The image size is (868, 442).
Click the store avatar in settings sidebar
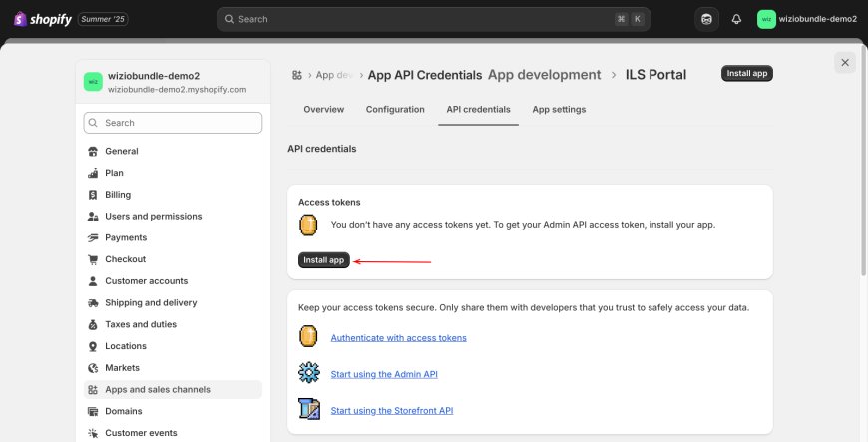[x=93, y=82]
